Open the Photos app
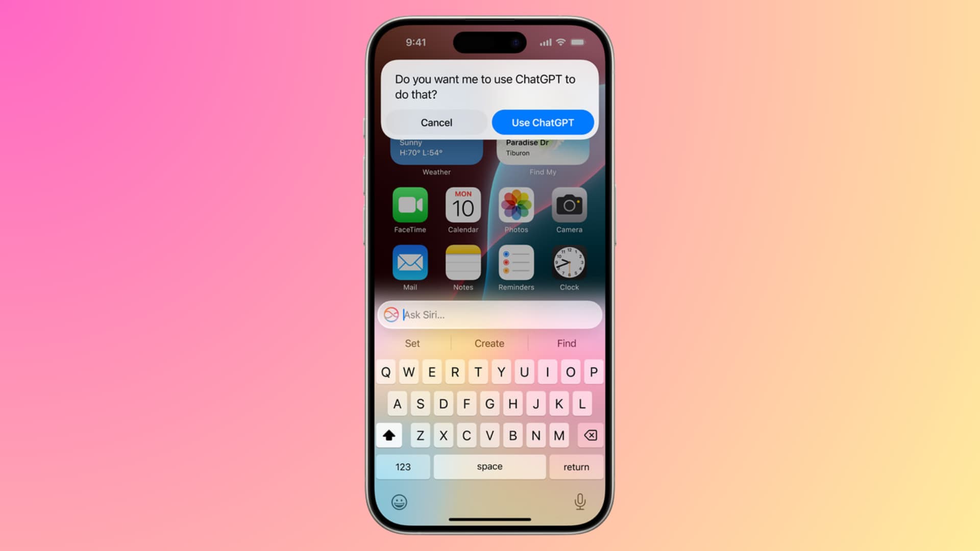980x551 pixels. [515, 205]
